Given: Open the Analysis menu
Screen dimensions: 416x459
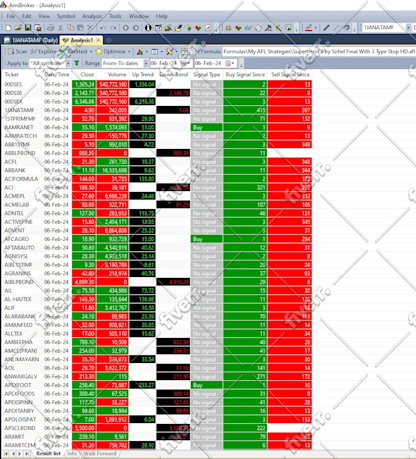Looking at the screenshot, I should 92,16.
